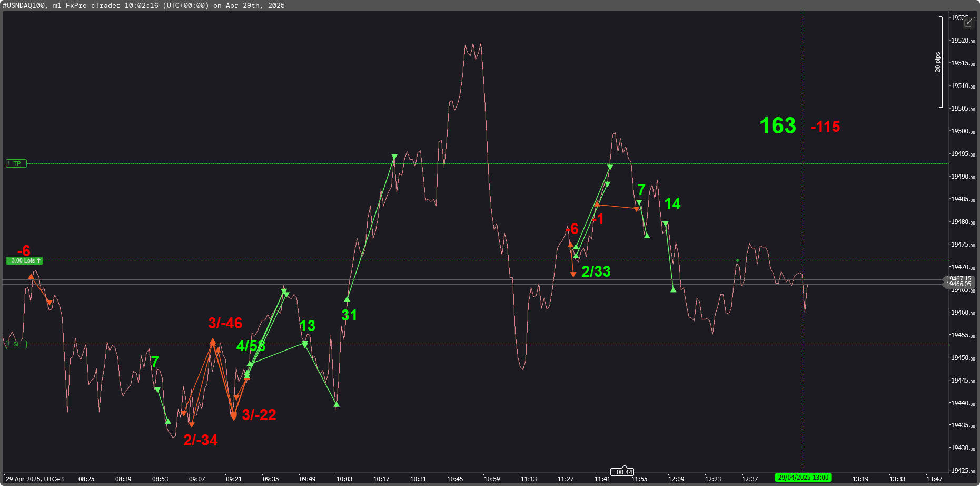Click the chart pop-out icon at top right

click(968, 23)
